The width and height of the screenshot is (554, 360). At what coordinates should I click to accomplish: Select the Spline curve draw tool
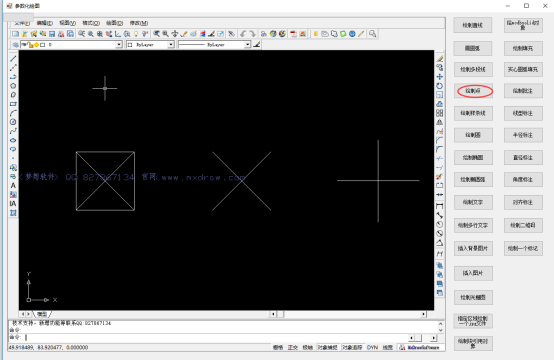coord(13,131)
